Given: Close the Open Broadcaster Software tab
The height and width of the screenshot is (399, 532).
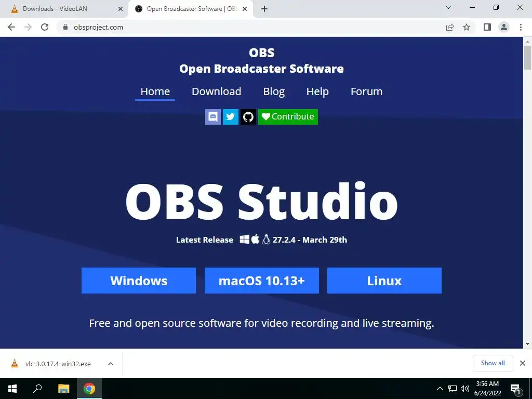Looking at the screenshot, I should [245, 9].
